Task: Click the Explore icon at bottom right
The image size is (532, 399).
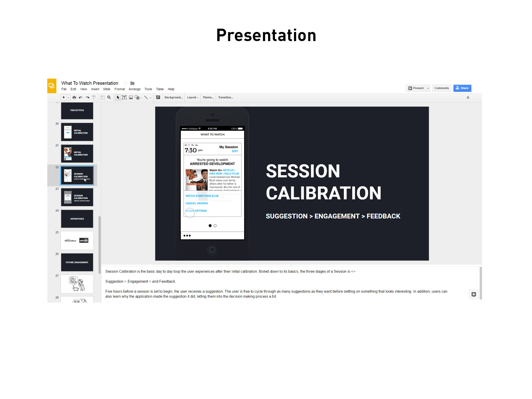Action: (x=474, y=294)
